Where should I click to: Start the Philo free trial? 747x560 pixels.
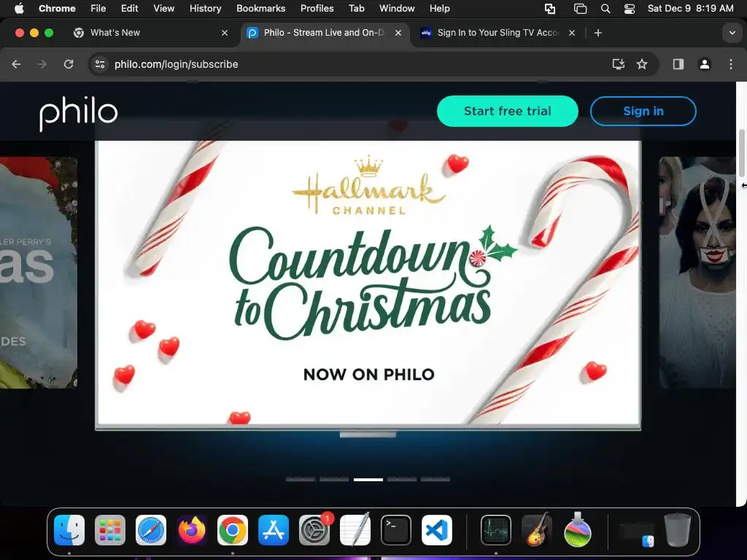click(508, 111)
